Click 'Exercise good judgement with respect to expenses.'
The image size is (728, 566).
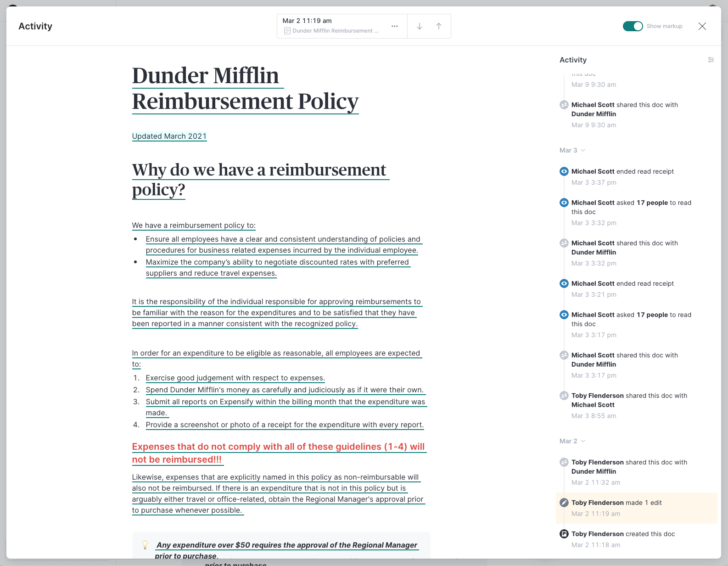pos(235,378)
